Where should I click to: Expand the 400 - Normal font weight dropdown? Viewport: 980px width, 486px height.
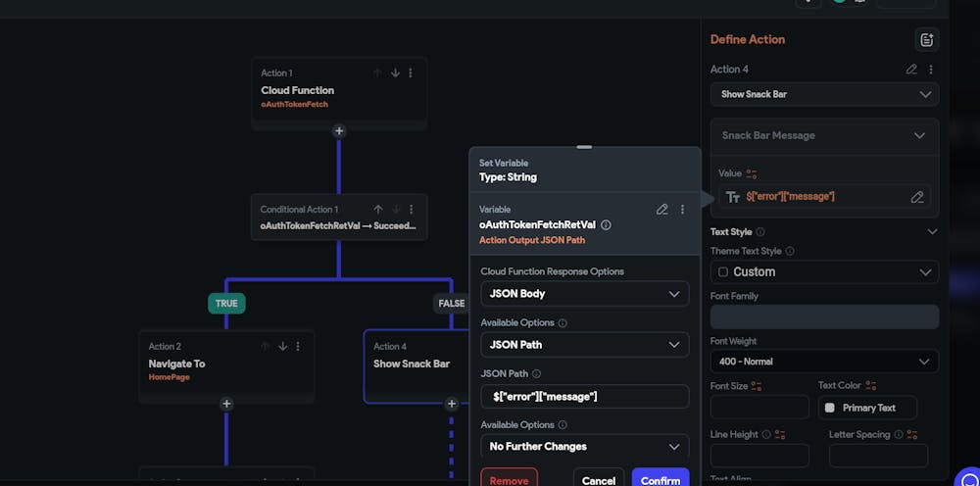pyautogui.click(x=824, y=362)
